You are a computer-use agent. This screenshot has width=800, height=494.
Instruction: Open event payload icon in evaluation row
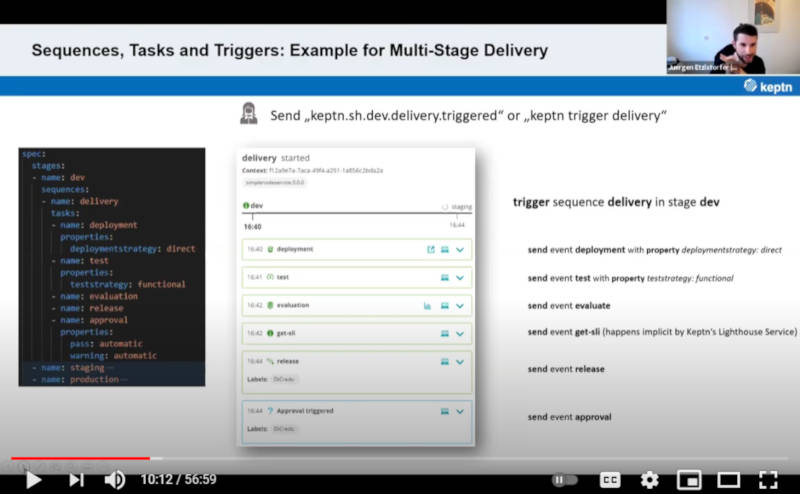[445, 306]
